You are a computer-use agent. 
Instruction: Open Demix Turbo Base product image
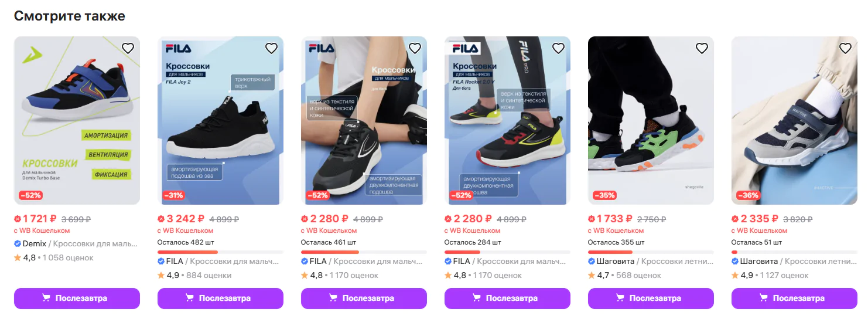point(77,120)
